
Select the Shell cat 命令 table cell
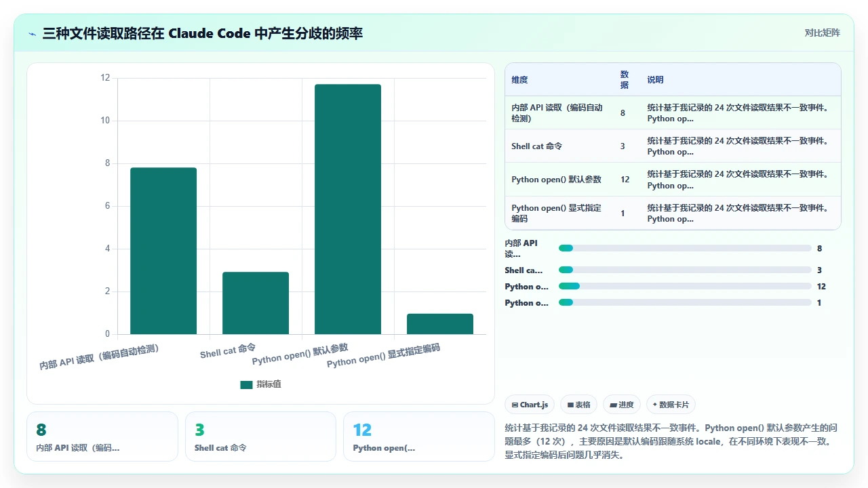pos(559,146)
